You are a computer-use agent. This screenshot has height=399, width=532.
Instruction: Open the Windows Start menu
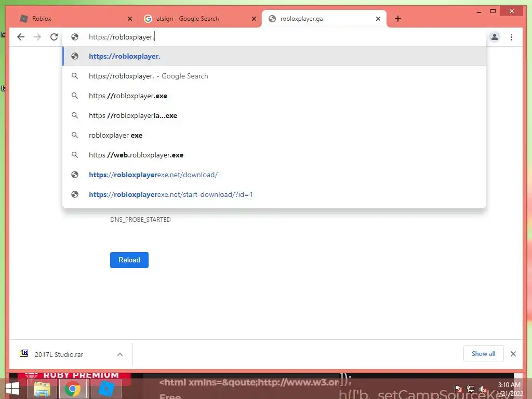[12, 389]
